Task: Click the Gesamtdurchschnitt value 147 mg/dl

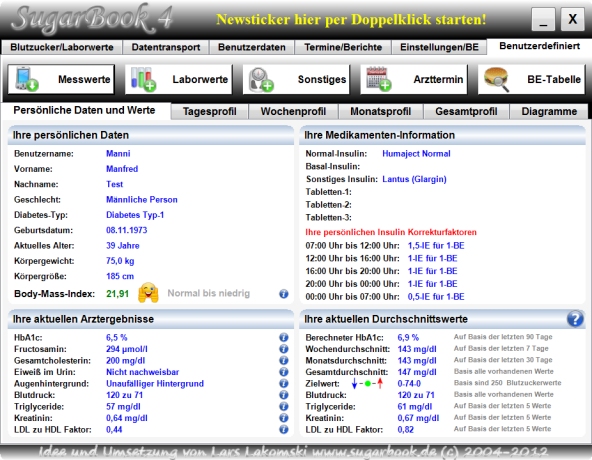Action: [x=417, y=372]
